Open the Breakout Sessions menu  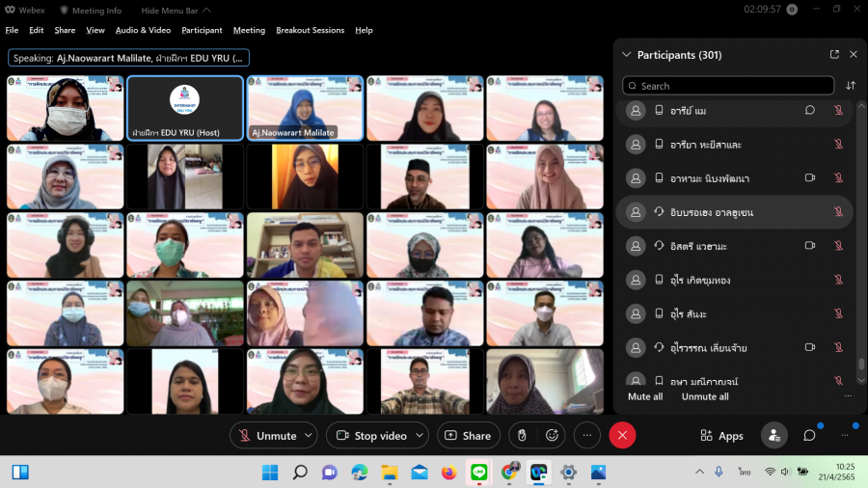[x=310, y=30]
